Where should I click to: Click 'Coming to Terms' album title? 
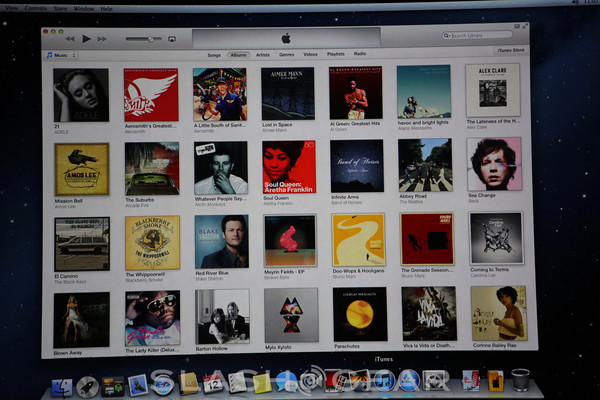(x=489, y=269)
